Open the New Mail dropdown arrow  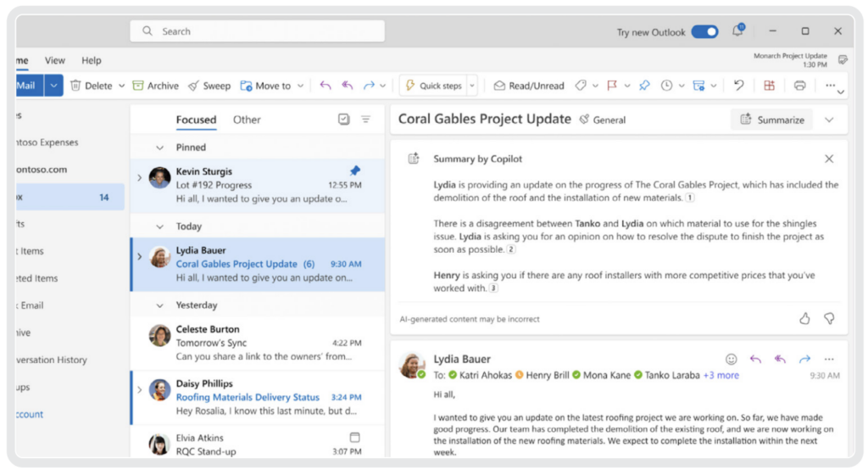click(x=53, y=86)
